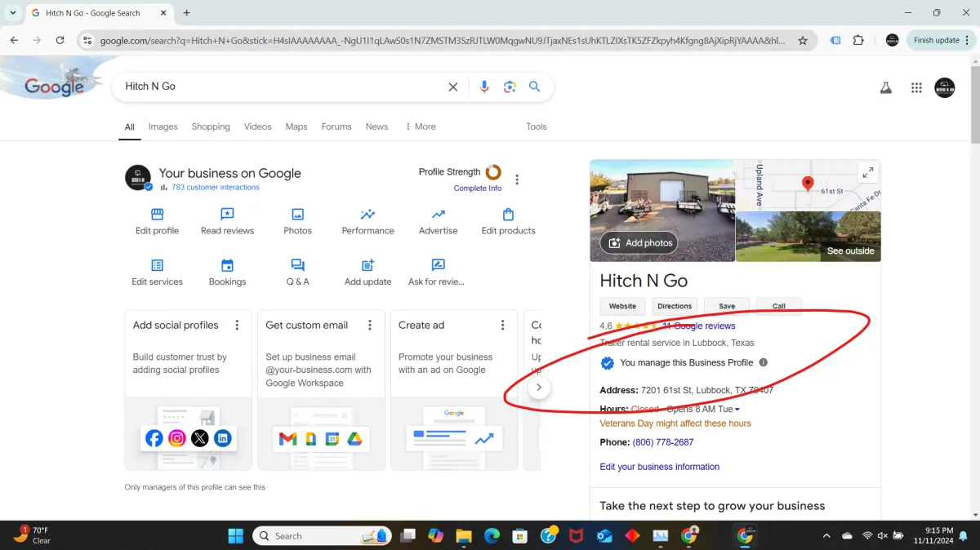
Task: Open Create ad card options
Action: tap(503, 325)
